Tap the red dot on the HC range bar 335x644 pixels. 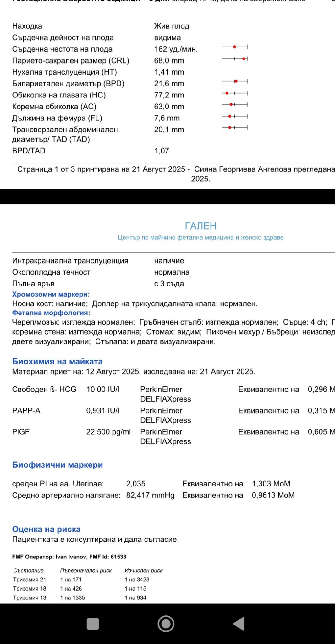(227, 93)
